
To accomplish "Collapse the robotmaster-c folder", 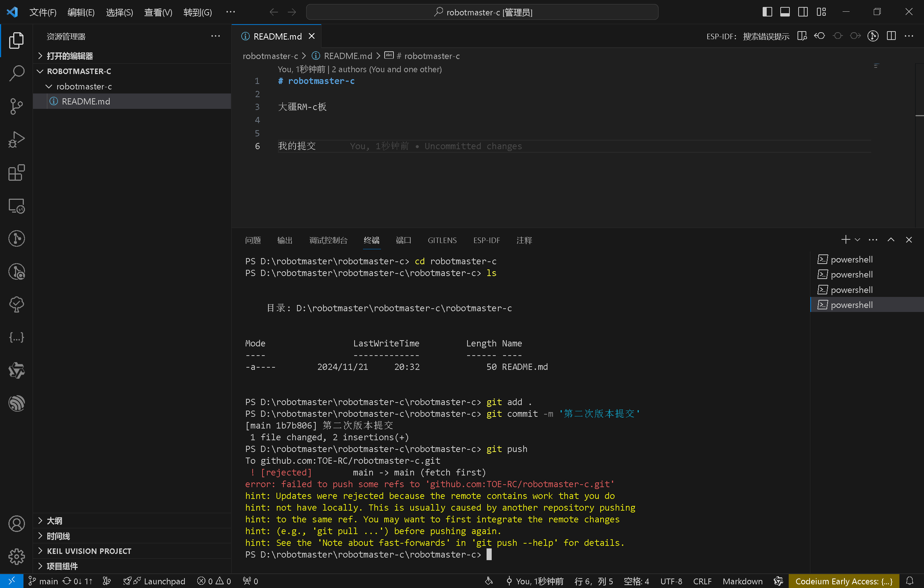I will 132,87.
